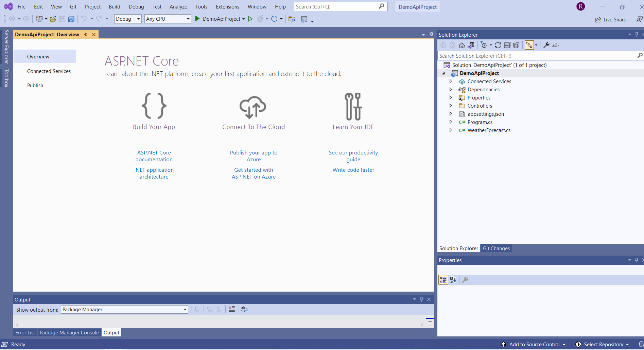This screenshot has height=350, width=644.
Task: Expand the Connected Services tree node
Action: point(451,81)
